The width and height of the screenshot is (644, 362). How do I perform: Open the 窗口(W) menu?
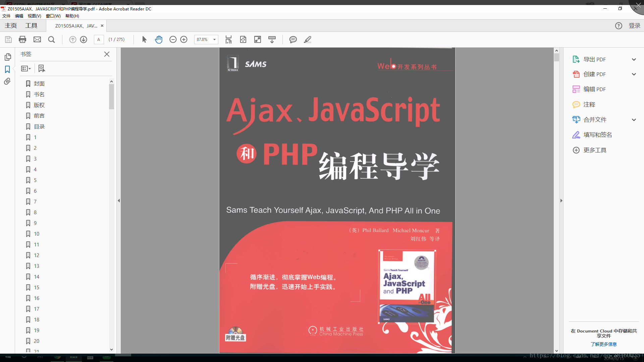(53, 16)
